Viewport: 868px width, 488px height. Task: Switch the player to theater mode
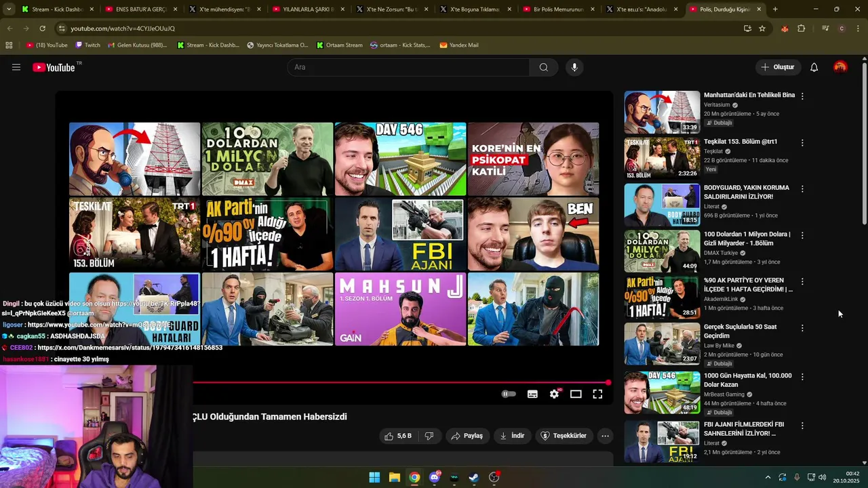(576, 394)
